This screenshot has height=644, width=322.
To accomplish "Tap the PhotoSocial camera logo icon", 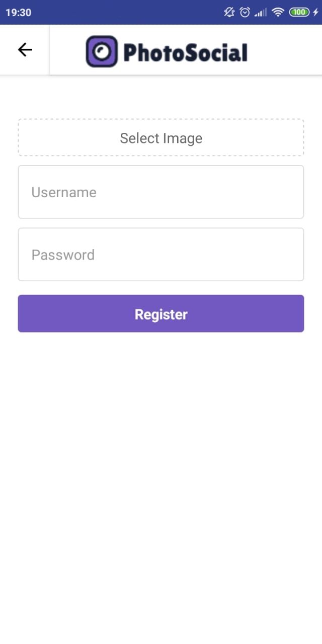I will (102, 51).
